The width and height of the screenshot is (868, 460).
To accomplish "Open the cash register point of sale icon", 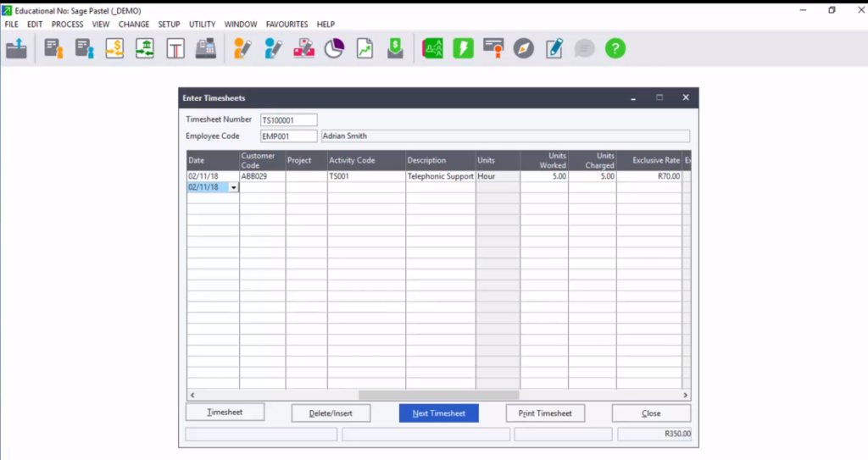I will [x=205, y=48].
